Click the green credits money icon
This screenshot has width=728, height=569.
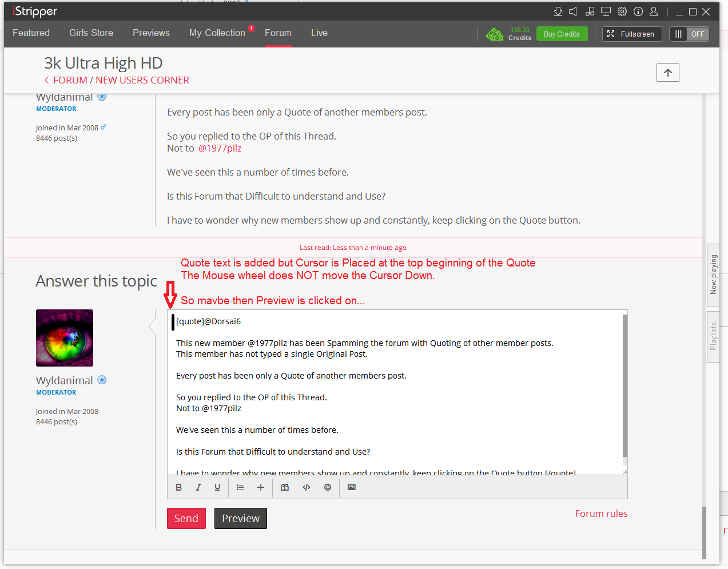tap(495, 34)
